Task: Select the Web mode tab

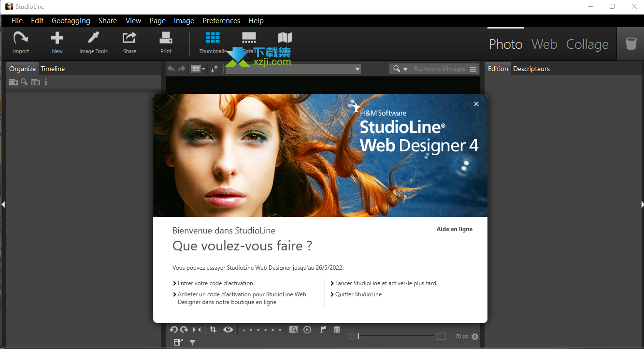Action: [544, 44]
